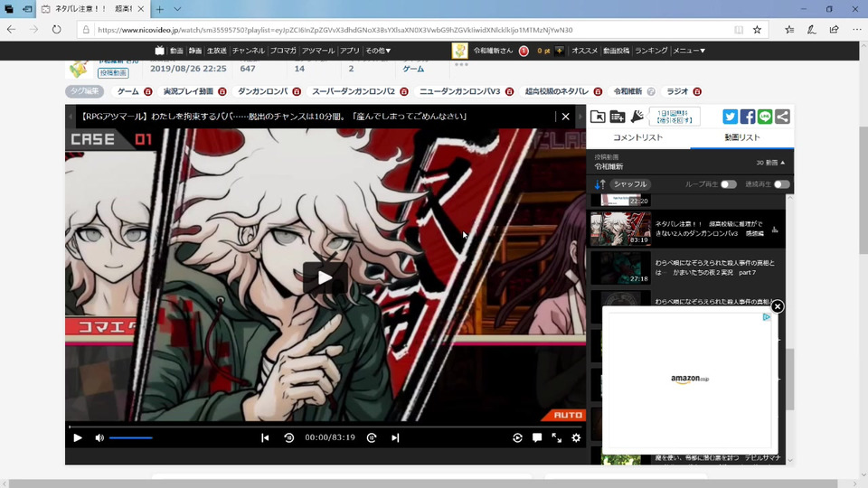Click タグ編集 tag edit button
Image resolution: width=868 pixels, height=488 pixels.
pos(85,91)
